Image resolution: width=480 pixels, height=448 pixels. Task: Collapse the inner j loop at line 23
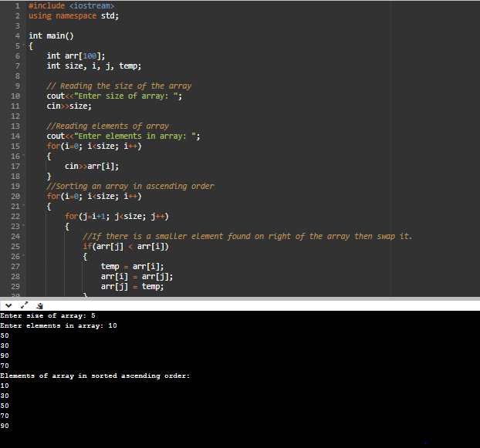pyautogui.click(x=22, y=227)
